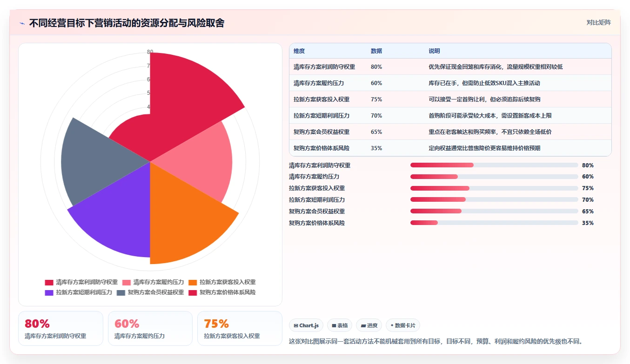Click the 35% value in table
Screen dimensions: 630x364
point(376,148)
